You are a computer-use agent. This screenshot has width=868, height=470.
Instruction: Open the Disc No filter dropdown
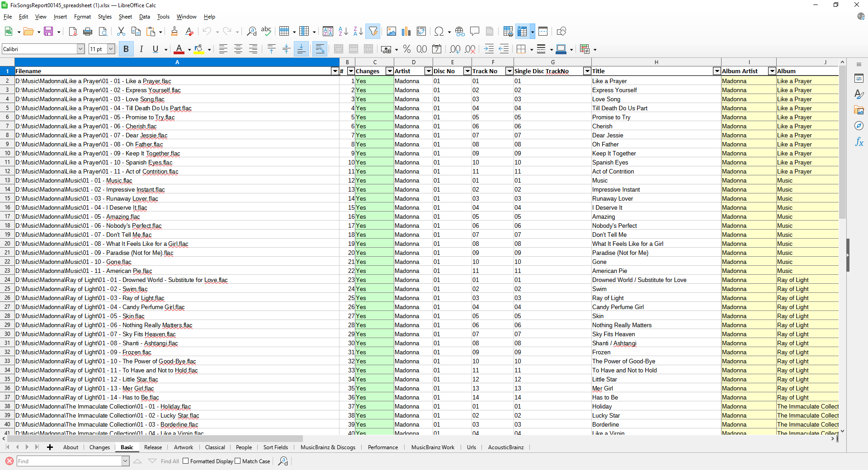467,71
